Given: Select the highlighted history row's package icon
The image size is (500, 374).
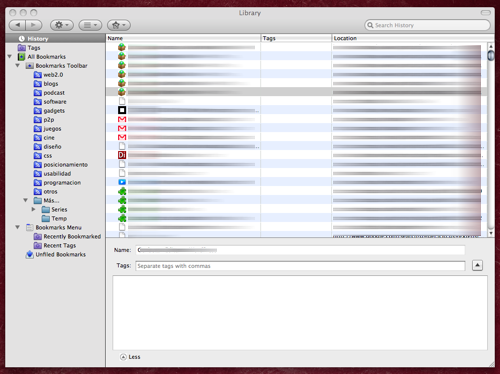Looking at the screenshot, I should coord(122,92).
